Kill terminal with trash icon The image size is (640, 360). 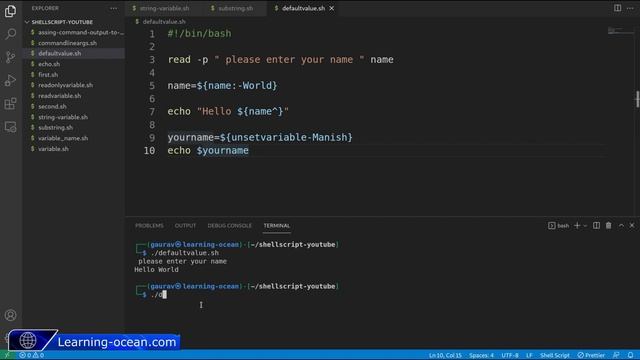click(609, 225)
